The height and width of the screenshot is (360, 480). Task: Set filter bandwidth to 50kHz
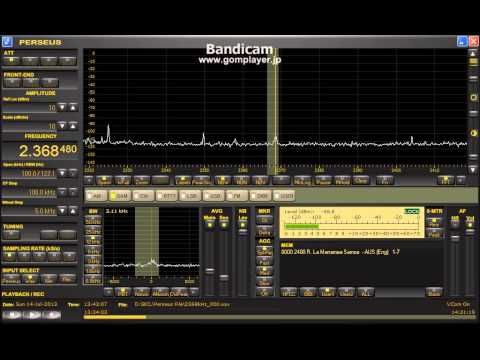pyautogui.click(x=93, y=221)
